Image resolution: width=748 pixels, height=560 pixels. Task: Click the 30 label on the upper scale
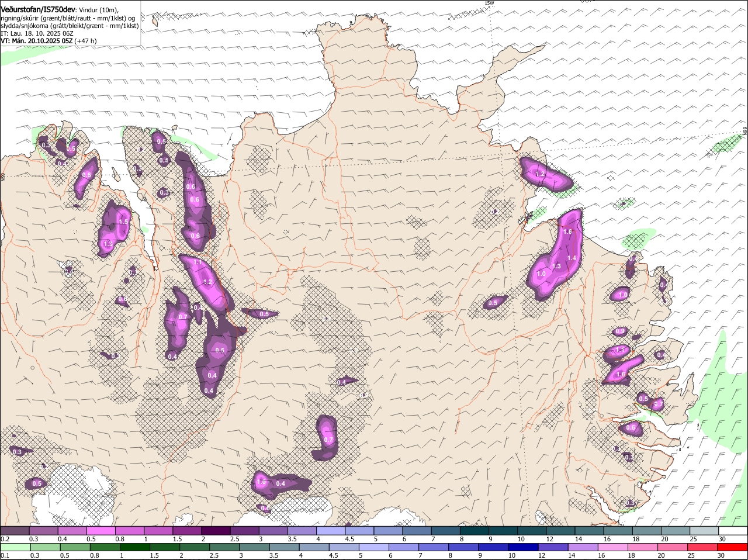[x=722, y=539]
